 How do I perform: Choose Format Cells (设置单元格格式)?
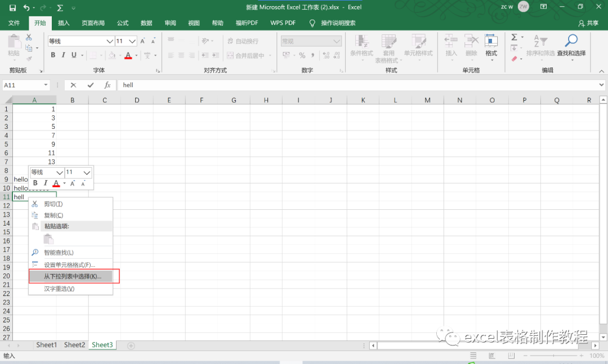pyautogui.click(x=70, y=265)
